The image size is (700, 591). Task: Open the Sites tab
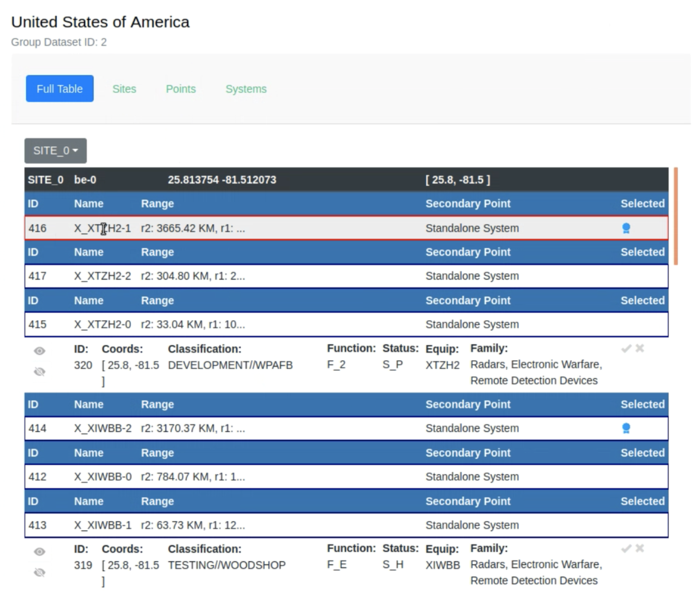(x=124, y=89)
